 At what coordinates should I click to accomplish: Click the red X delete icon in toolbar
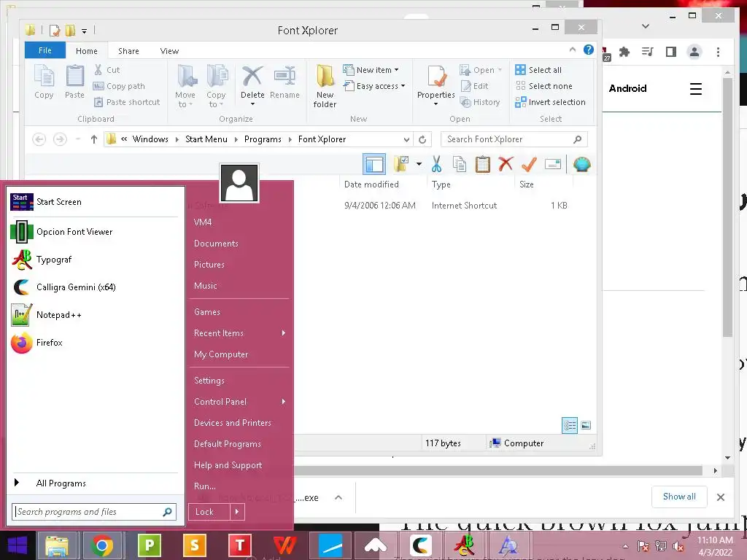pos(506,164)
